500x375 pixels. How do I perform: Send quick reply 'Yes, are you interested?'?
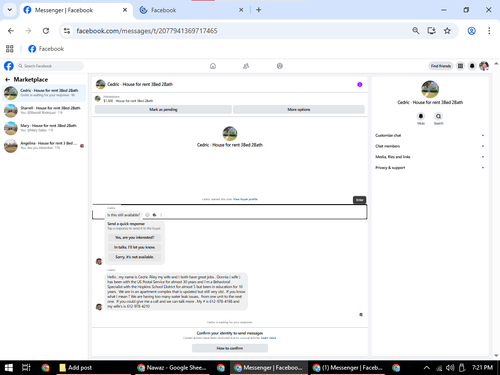click(135, 237)
